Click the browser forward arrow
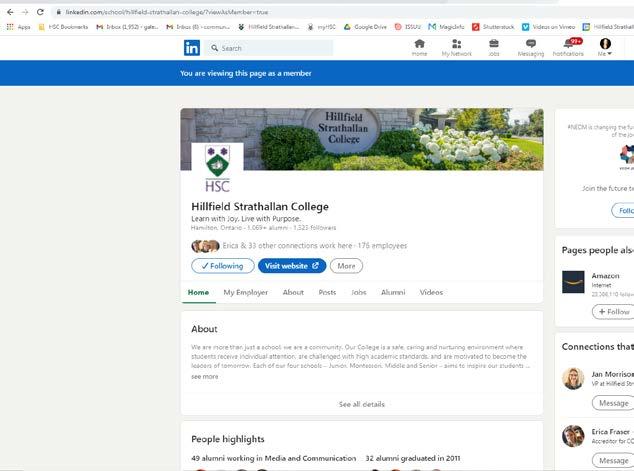634x471 pixels. click(x=25, y=12)
